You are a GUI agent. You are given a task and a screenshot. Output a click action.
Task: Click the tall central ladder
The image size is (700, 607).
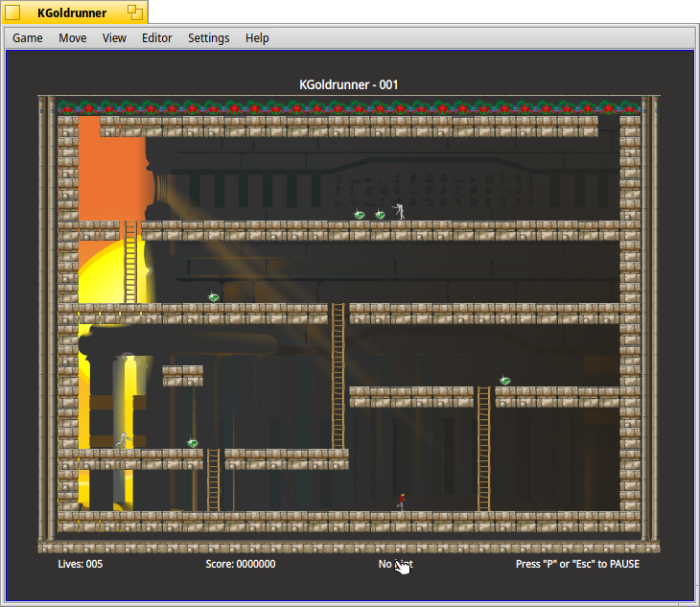coord(338,376)
